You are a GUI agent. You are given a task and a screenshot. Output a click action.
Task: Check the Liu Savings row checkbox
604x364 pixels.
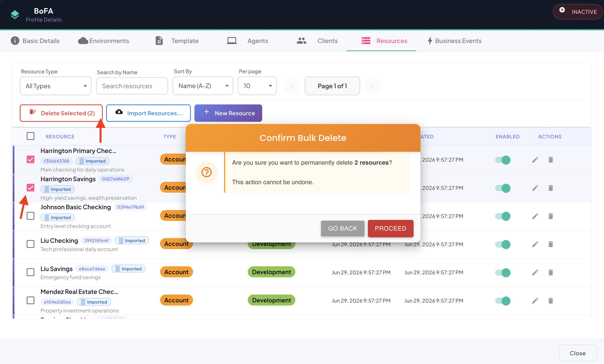point(30,272)
